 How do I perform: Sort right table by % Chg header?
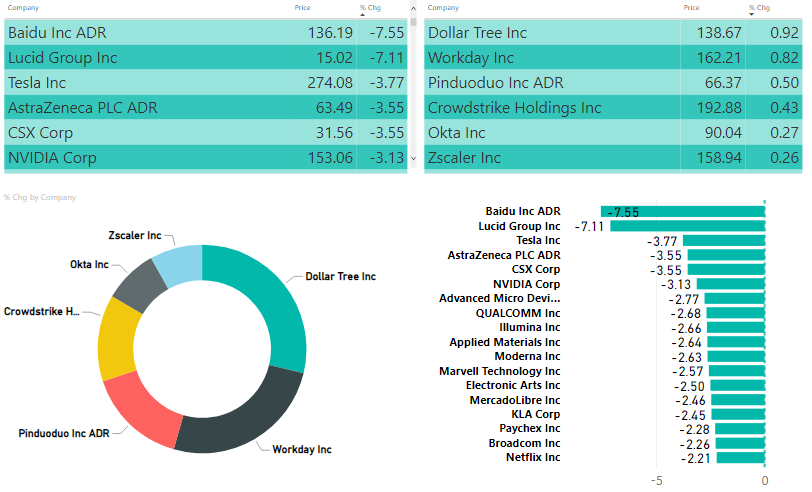pos(759,8)
